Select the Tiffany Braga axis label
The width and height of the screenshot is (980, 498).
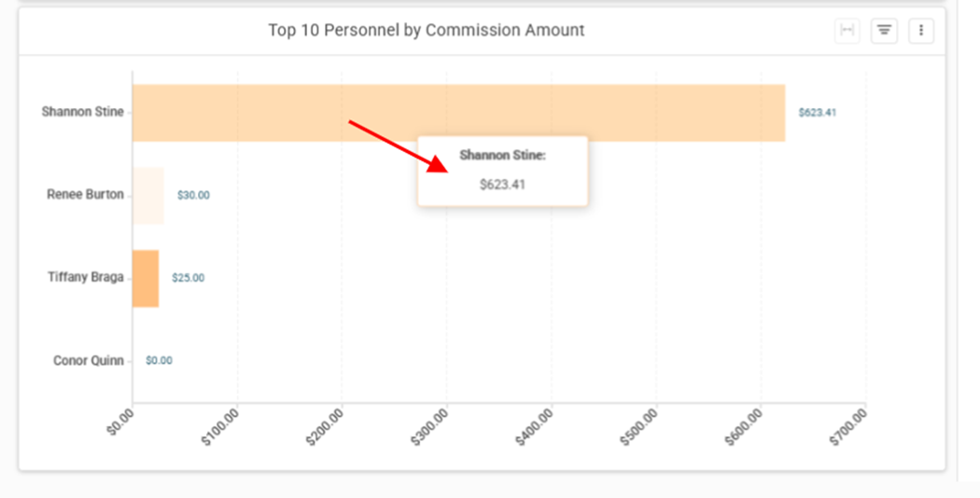pyautogui.click(x=86, y=277)
